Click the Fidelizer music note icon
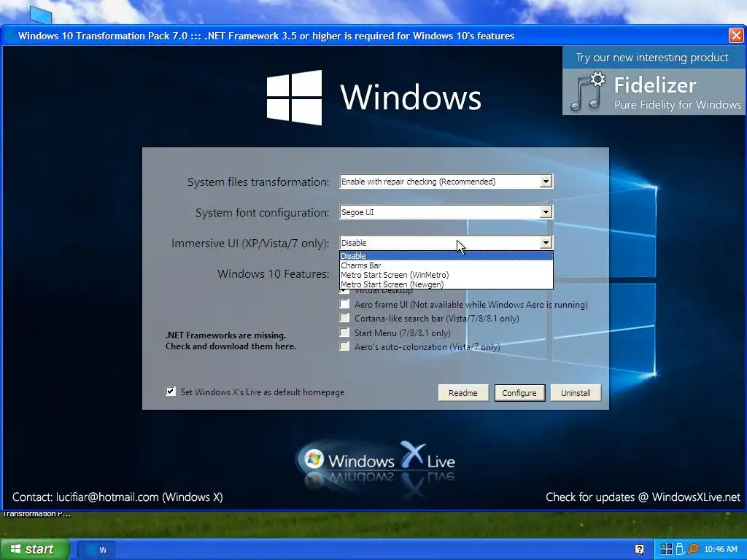 (x=588, y=91)
